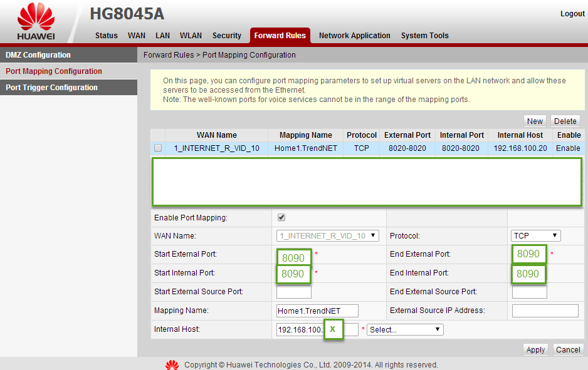Click Apply to save mapping
The height and width of the screenshot is (370, 588).
(x=535, y=350)
